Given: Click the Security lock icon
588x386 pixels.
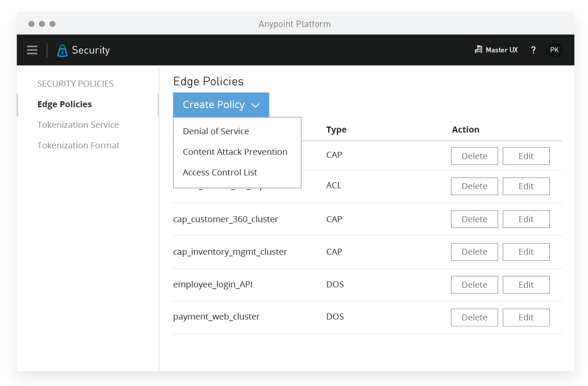Looking at the screenshot, I should [x=62, y=50].
